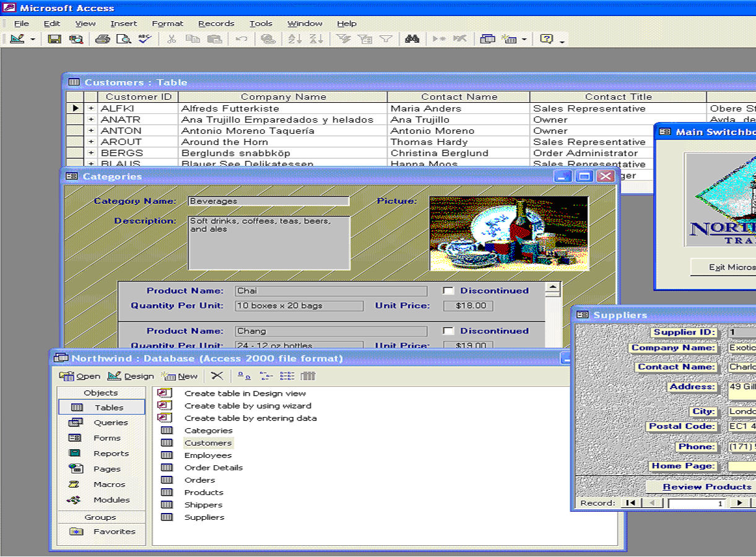Image resolution: width=756 pixels, height=557 pixels.
Task: Click the Categories picture of beverages
Action: pyautogui.click(x=509, y=234)
